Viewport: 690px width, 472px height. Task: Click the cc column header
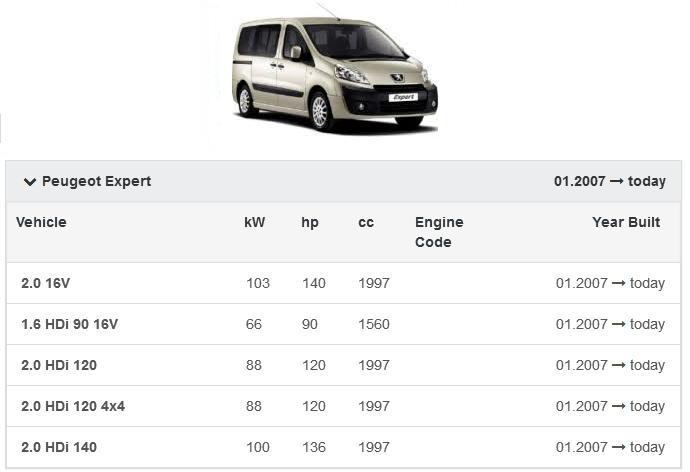click(366, 222)
